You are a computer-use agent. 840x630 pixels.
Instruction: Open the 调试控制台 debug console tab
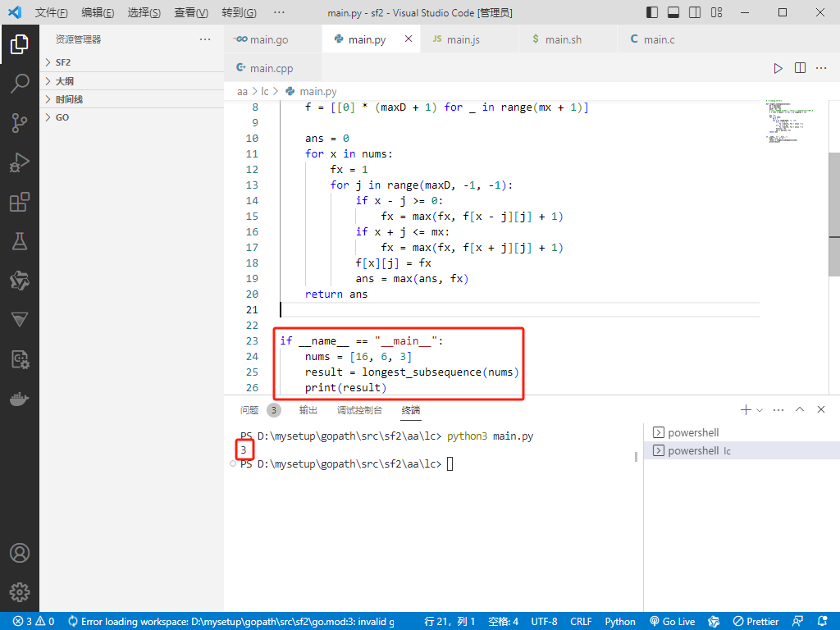coord(359,410)
